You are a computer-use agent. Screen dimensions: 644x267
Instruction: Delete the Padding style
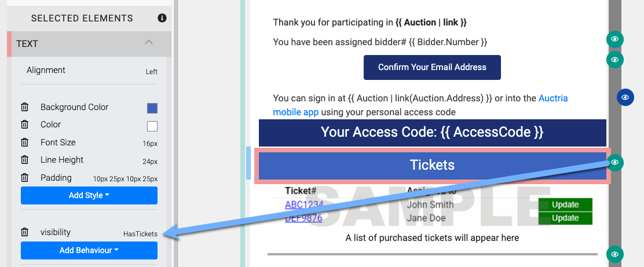click(24, 178)
